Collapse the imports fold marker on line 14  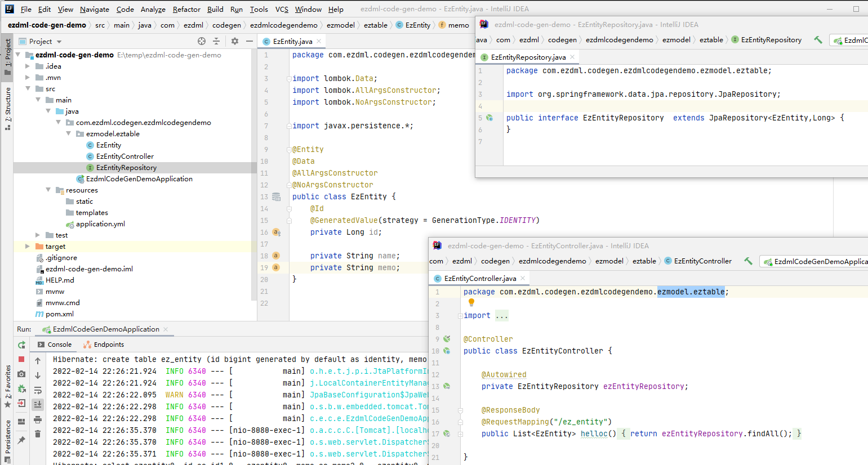[289, 209]
